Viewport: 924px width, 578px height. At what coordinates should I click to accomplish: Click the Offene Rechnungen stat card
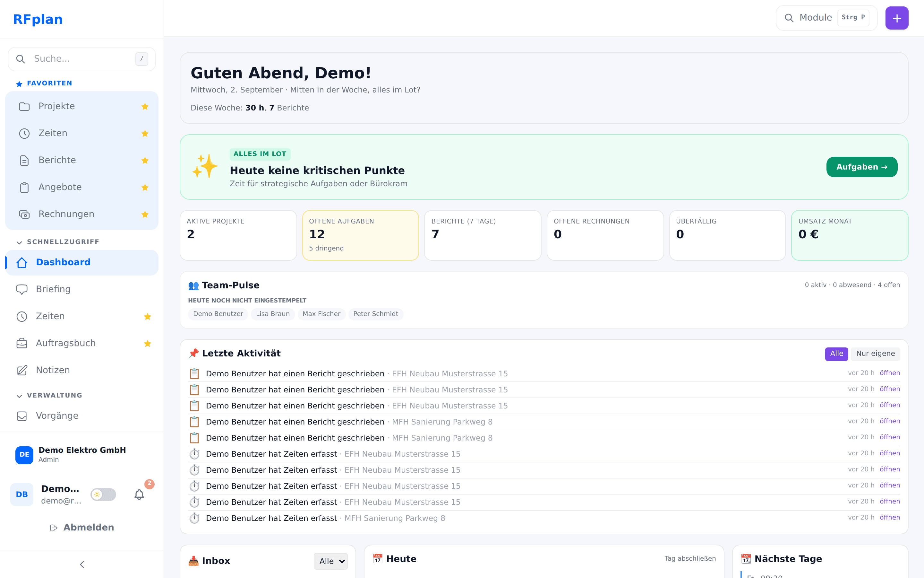605,235
